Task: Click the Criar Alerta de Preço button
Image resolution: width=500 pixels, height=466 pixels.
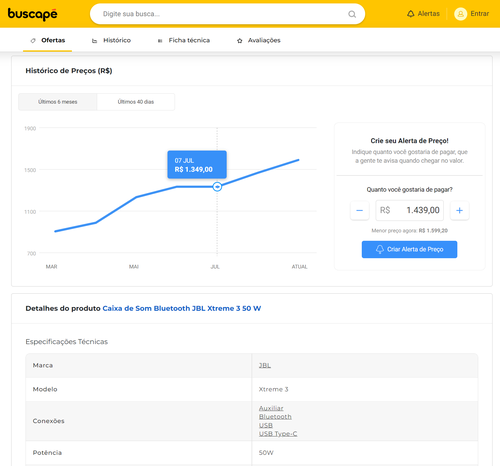Action: 409,249
